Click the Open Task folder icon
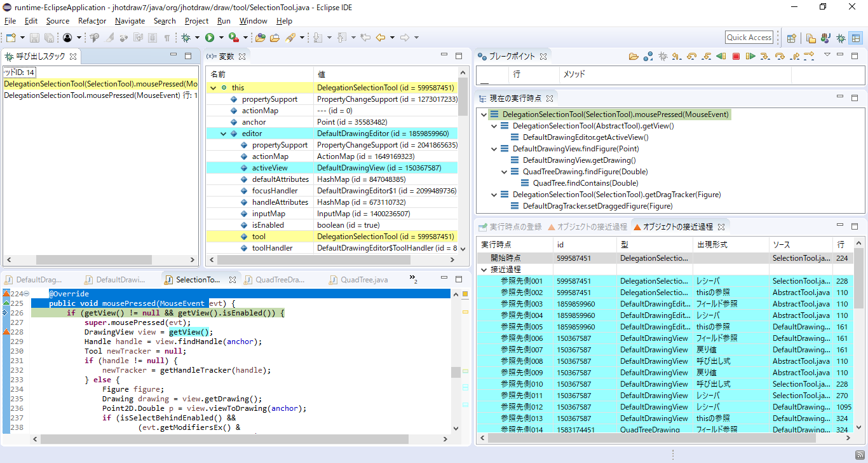Image resolution: width=868 pixels, height=463 pixels. pos(275,38)
